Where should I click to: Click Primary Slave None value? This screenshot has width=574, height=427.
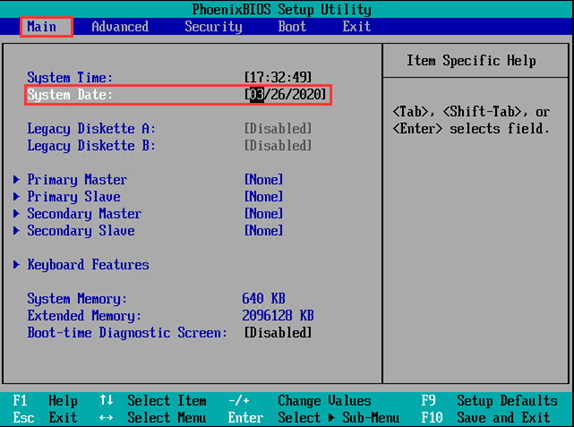tap(264, 196)
